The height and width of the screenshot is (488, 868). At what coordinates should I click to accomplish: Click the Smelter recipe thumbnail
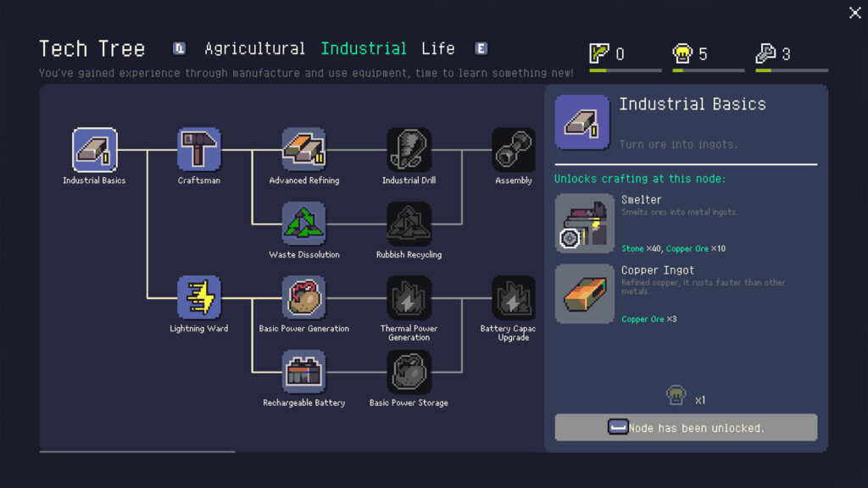coord(584,224)
